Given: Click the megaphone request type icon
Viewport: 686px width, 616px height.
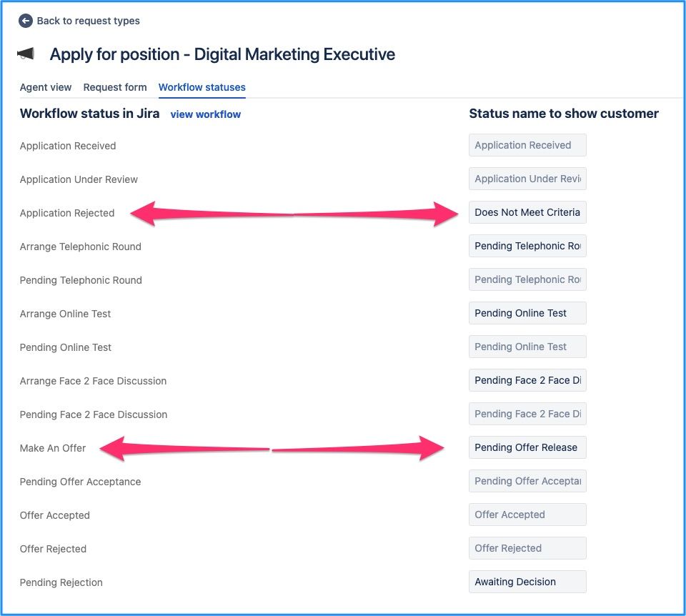Looking at the screenshot, I should coord(26,54).
